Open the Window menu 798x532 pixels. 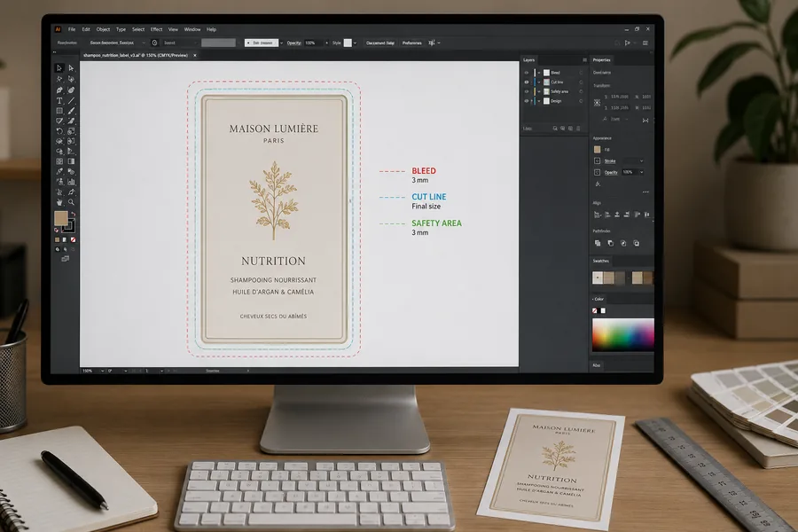(x=192, y=29)
